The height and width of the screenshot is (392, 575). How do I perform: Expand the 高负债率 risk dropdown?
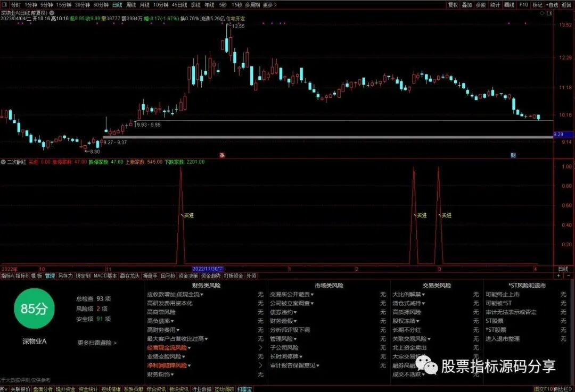[161, 321]
